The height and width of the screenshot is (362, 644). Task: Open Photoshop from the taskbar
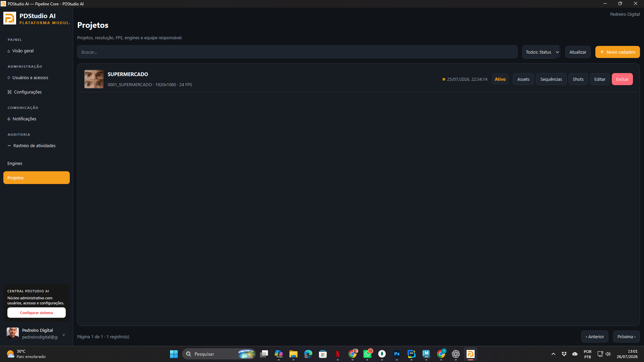point(397,354)
